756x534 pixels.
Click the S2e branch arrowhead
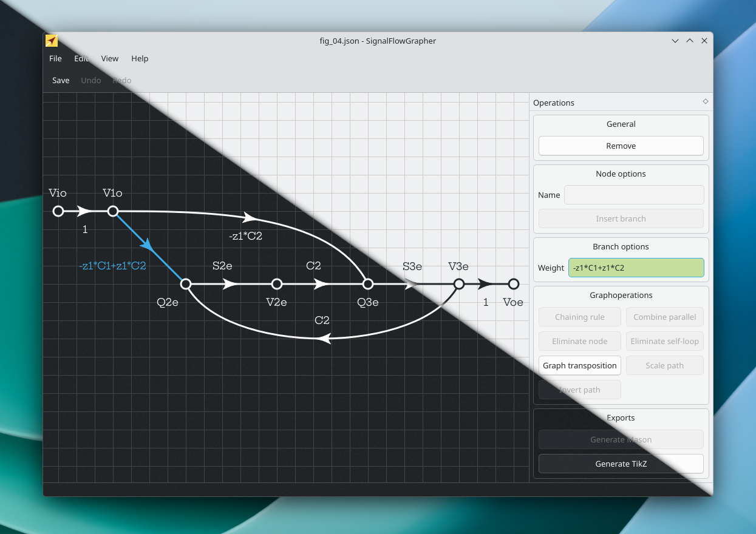pyautogui.click(x=231, y=284)
